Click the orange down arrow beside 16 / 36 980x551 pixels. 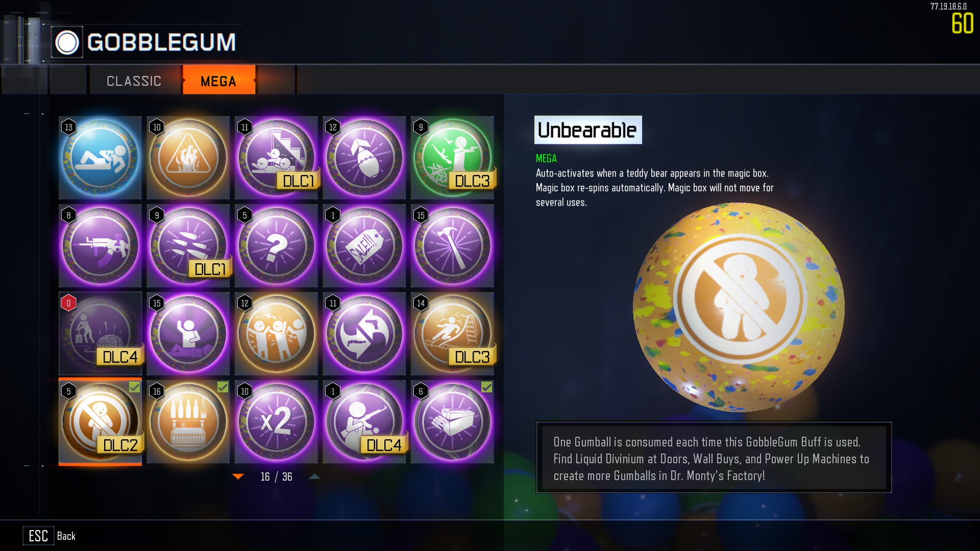click(238, 477)
